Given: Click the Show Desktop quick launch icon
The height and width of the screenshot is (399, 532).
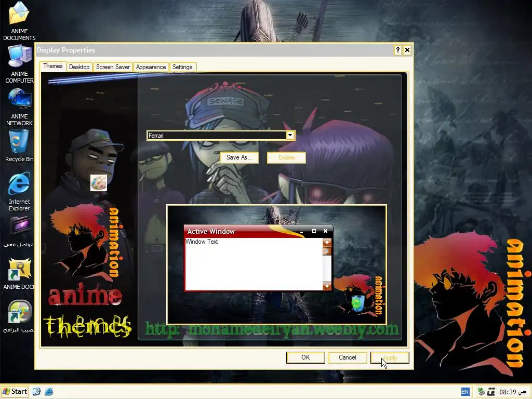Looking at the screenshot, I should pos(37,392).
